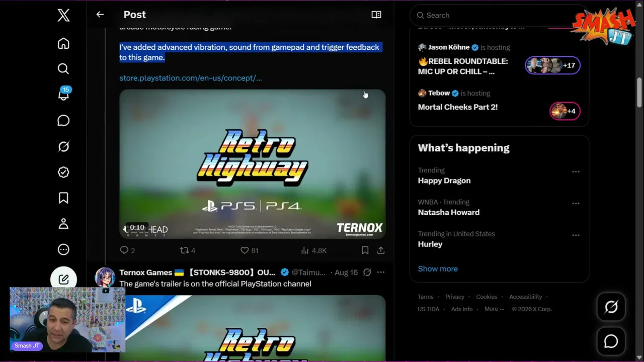Click the compose Post button
The width and height of the screenshot is (644, 362).
[63, 279]
